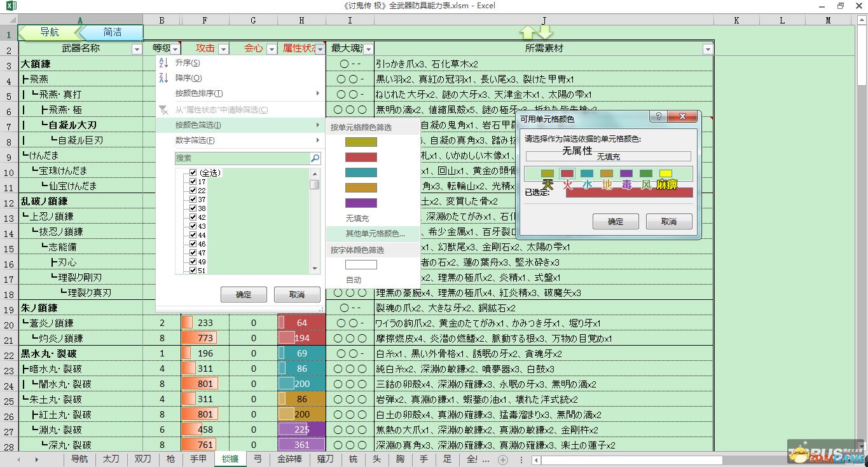
Task: Click the descending sort Z-A icon
Action: coord(163,78)
